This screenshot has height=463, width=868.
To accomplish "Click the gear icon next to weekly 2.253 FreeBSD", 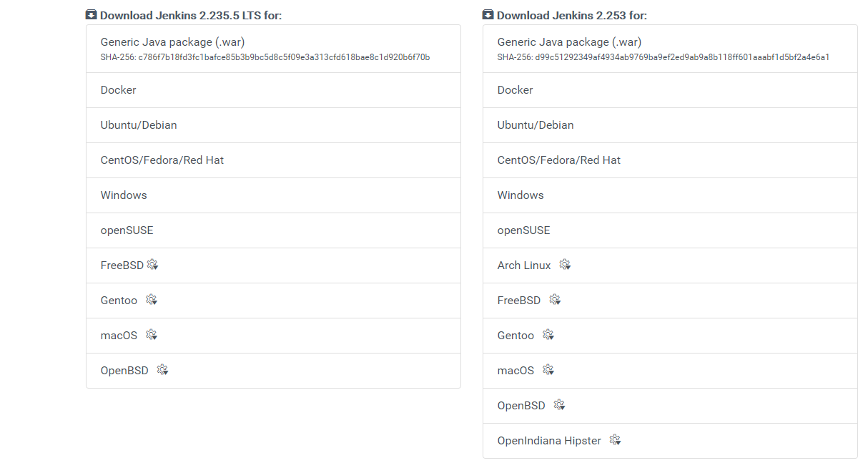I will point(555,300).
